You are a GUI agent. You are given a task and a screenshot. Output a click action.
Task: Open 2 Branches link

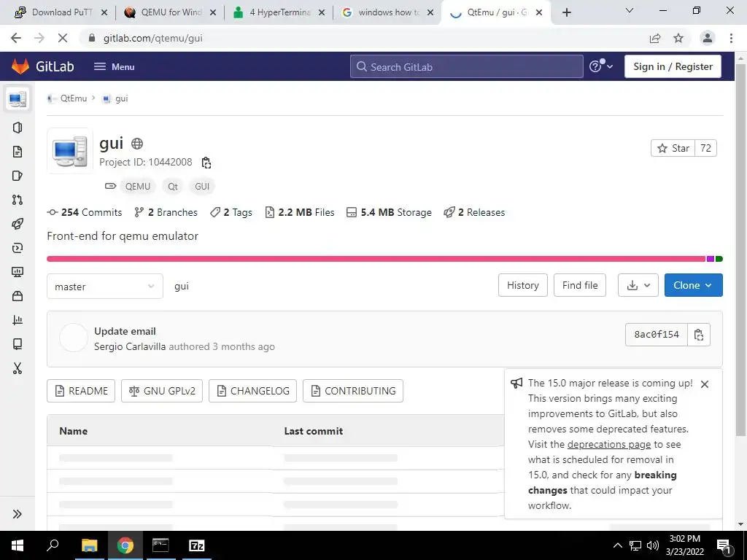166,212
